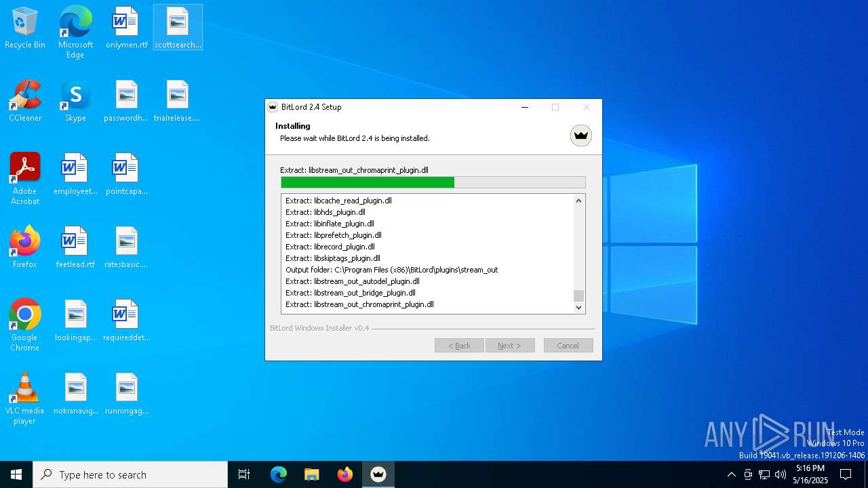Select the onlymen.rtf desktop file
This screenshot has height=488, width=868.
(x=126, y=28)
